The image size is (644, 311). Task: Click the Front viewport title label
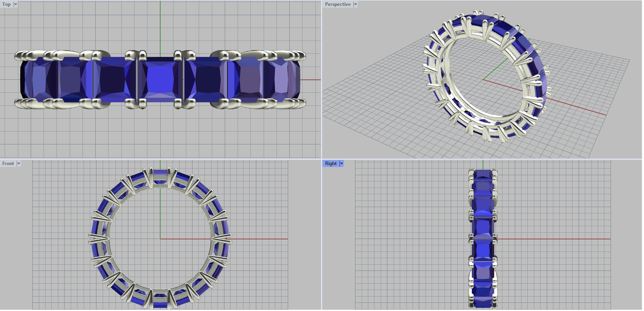[x=8, y=164]
